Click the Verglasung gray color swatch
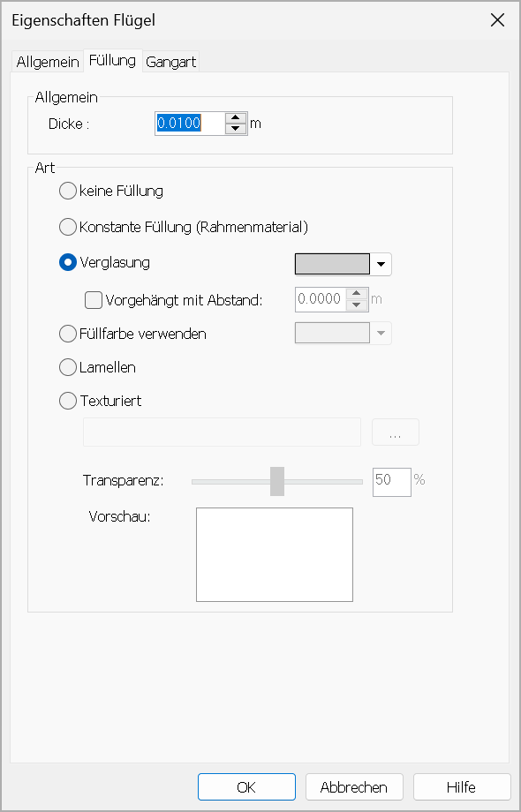Image resolution: width=521 pixels, height=812 pixels. click(x=332, y=264)
